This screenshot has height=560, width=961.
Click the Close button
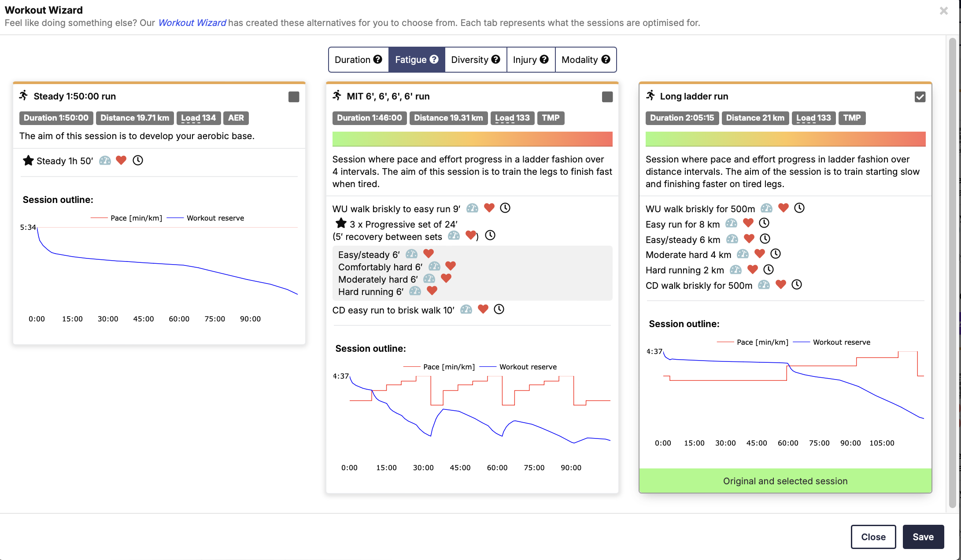pyautogui.click(x=873, y=537)
